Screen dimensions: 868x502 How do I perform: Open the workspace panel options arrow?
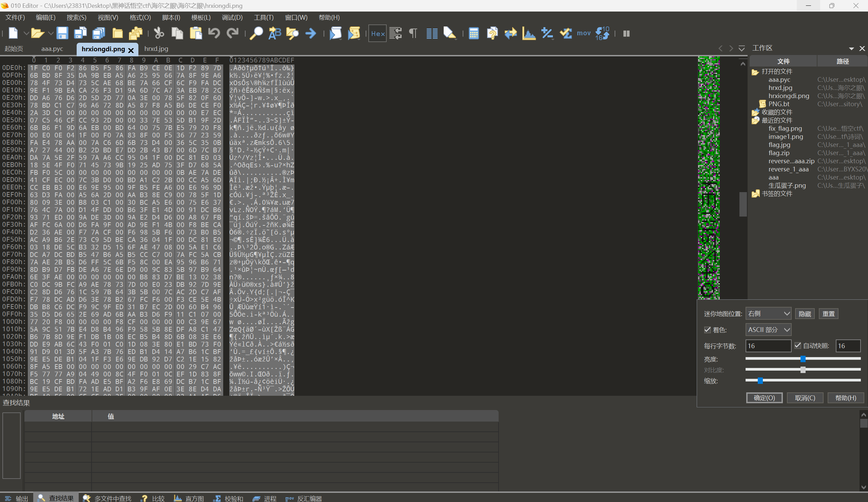click(851, 49)
